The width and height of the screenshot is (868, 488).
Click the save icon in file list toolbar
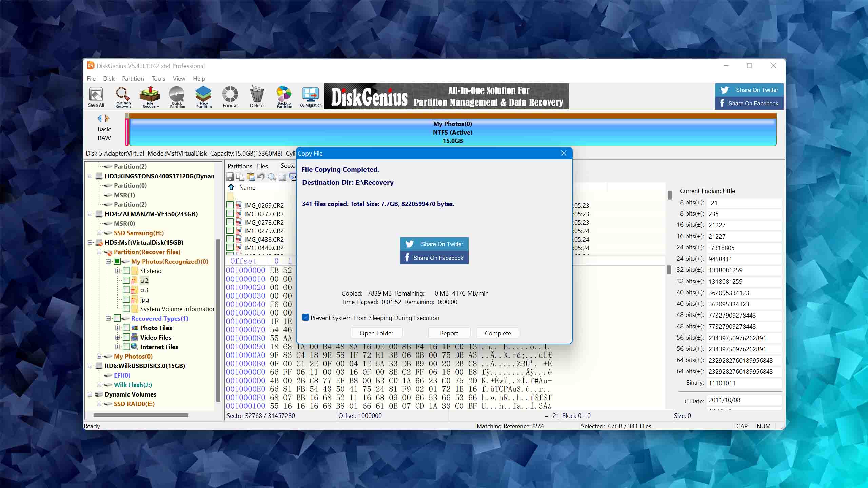230,177
